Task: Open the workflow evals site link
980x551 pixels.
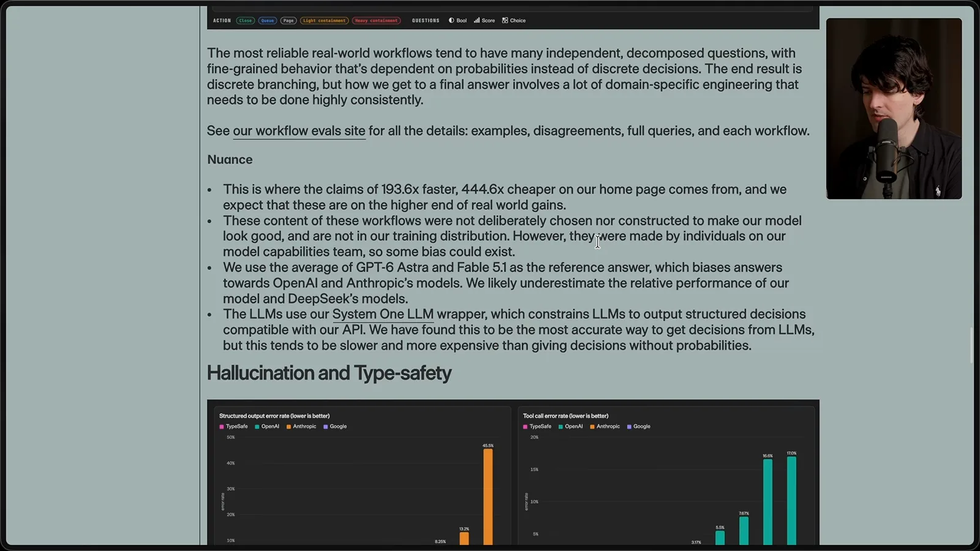Action: click(x=299, y=131)
